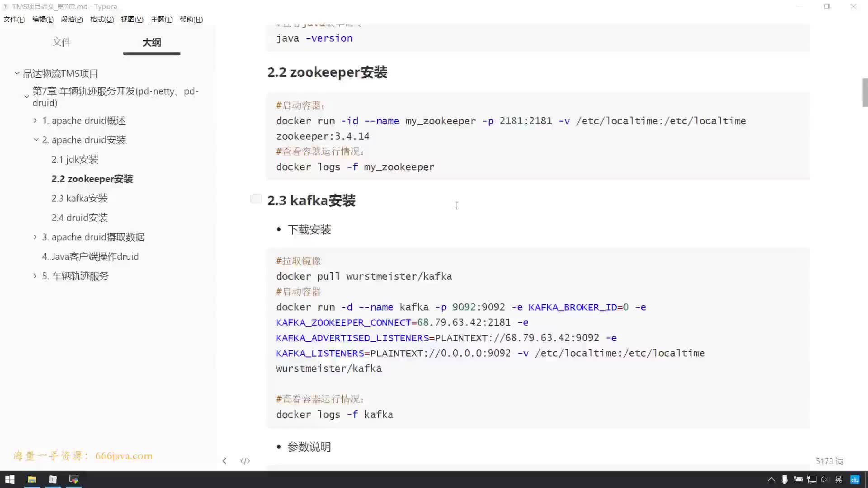Show word count details (5173 词)
Image resolution: width=868 pixels, height=488 pixels.
click(830, 461)
